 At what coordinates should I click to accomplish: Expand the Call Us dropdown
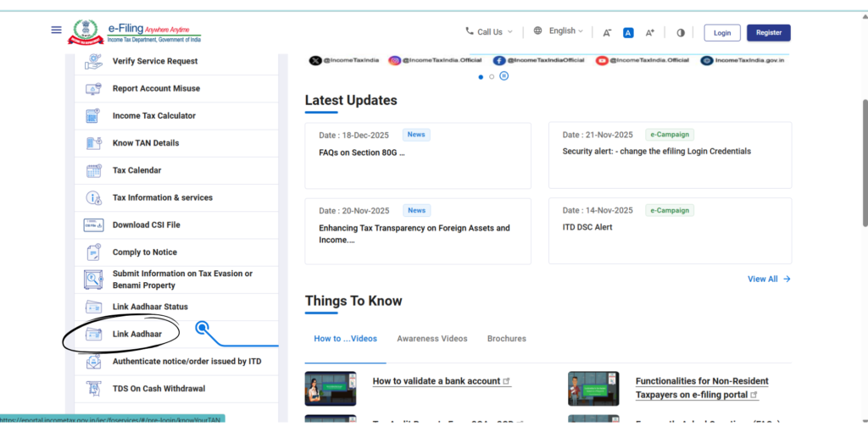489,32
